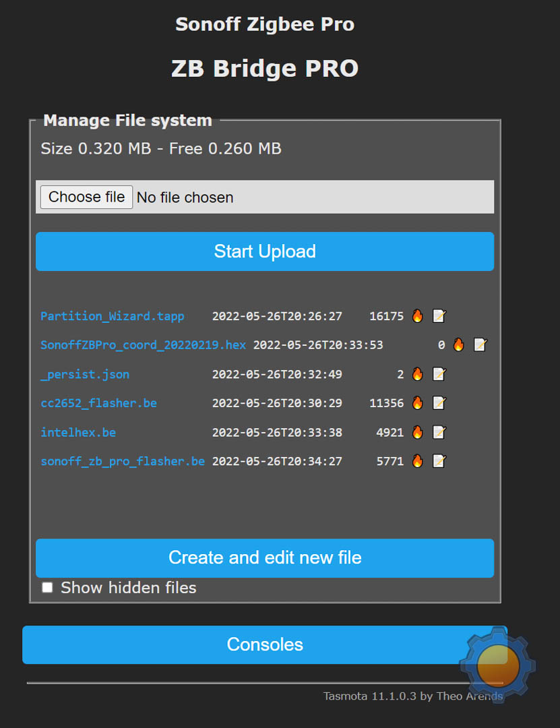Open editor icon for SonoffZBPro_coord_20220219.hex

(480, 344)
